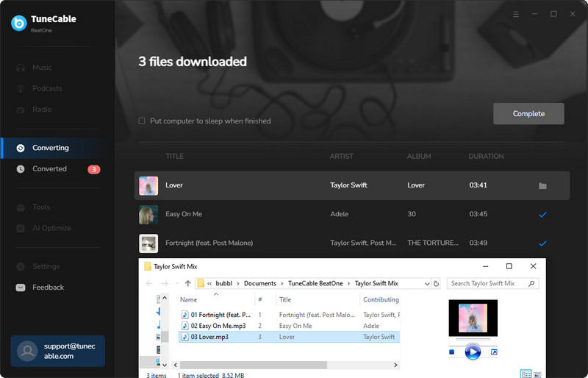This screenshot has width=588, height=378.
Task: Click the Converted clock icon
Action: [x=21, y=169]
